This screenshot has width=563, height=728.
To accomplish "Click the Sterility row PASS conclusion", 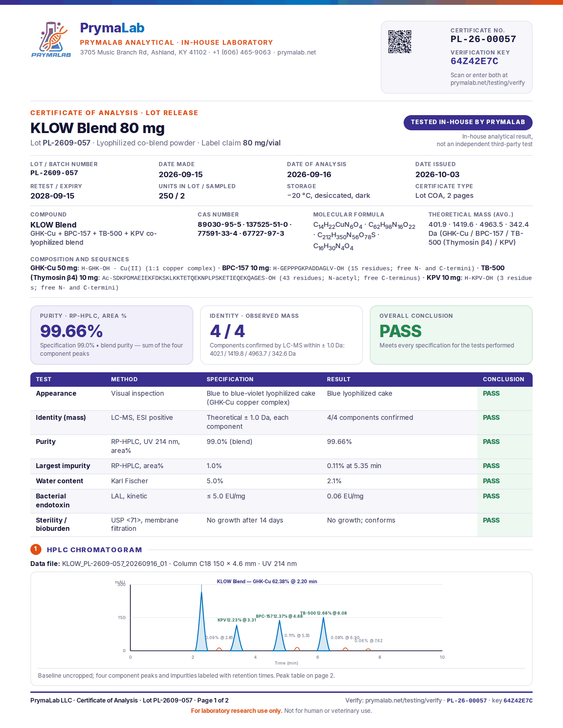I will [491, 520].
